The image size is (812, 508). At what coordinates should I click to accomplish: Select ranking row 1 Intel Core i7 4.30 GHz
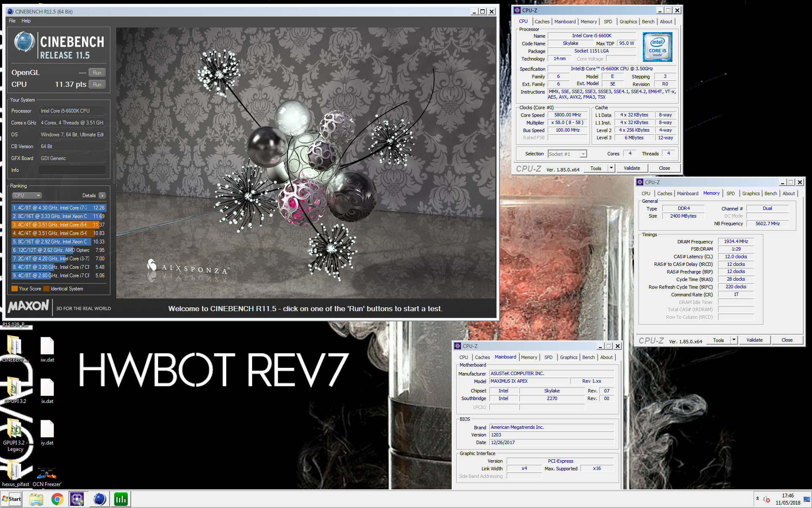pyautogui.click(x=58, y=208)
